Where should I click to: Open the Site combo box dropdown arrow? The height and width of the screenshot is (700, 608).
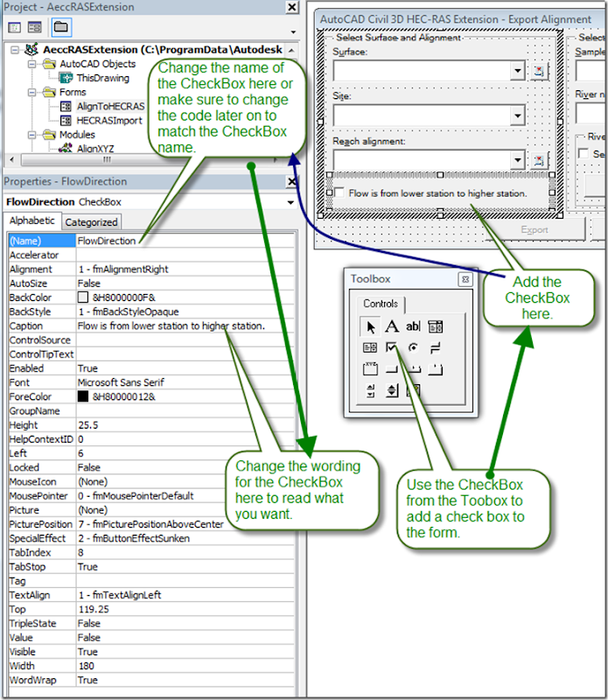517,116
